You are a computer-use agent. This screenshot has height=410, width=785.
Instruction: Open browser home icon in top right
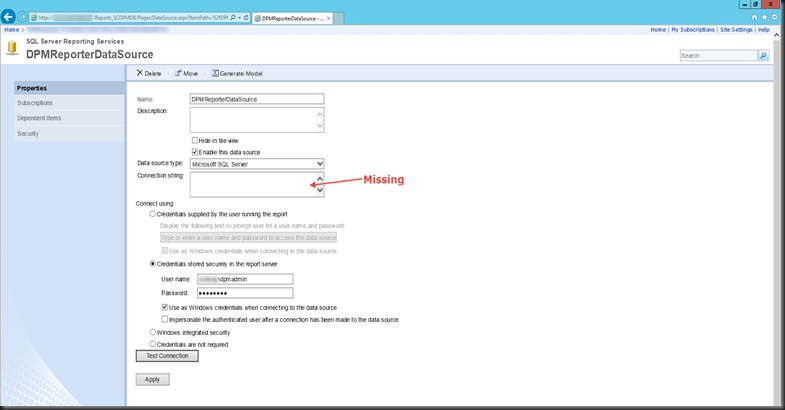754,17
